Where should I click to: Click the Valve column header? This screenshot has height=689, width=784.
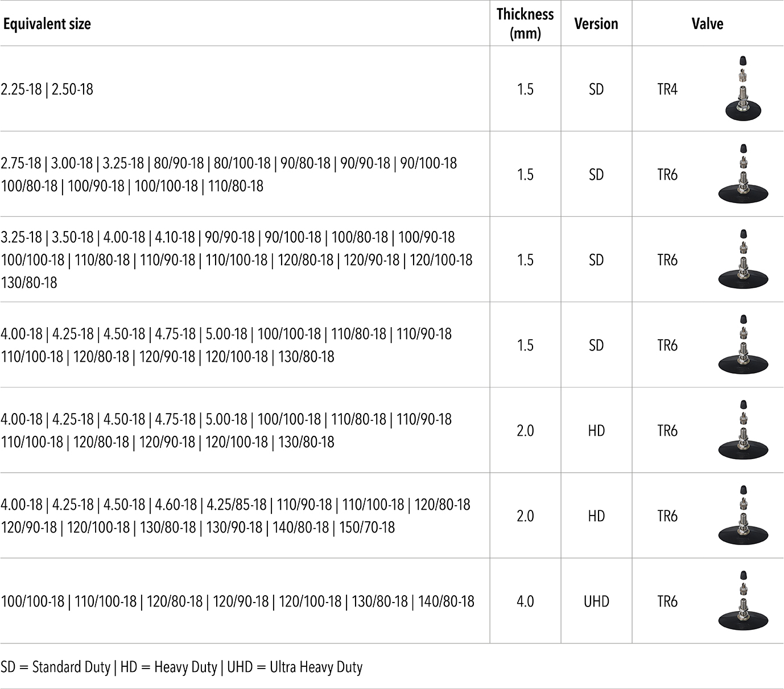(707, 24)
